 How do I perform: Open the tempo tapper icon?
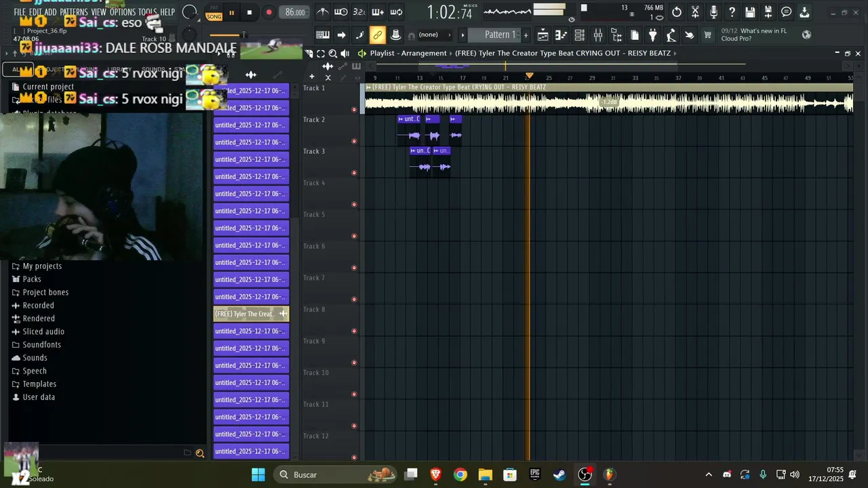coord(671,35)
